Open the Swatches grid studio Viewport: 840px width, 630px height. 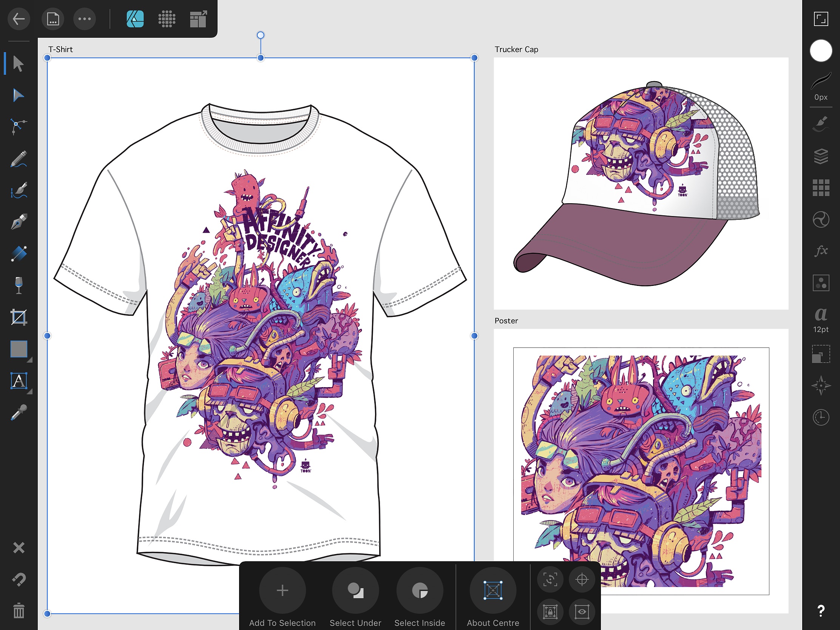[x=821, y=188]
